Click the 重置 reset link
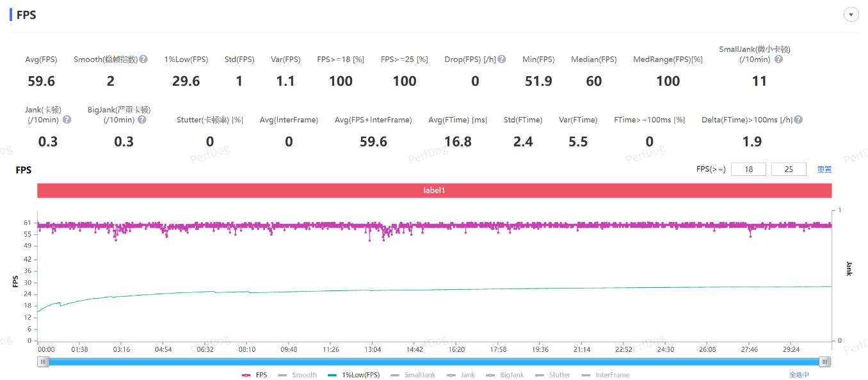Viewport: 868px width, 380px height. tap(824, 170)
